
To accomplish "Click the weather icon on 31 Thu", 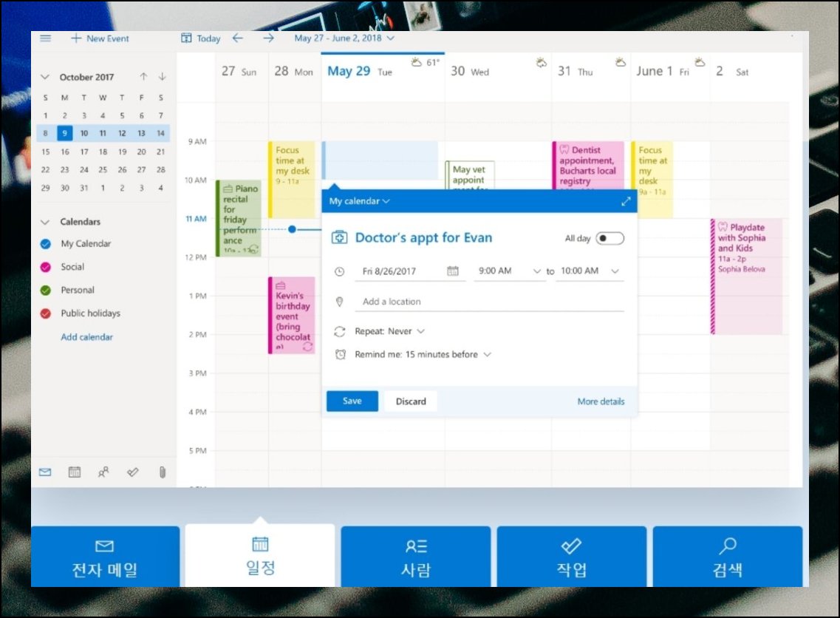I will pos(621,62).
